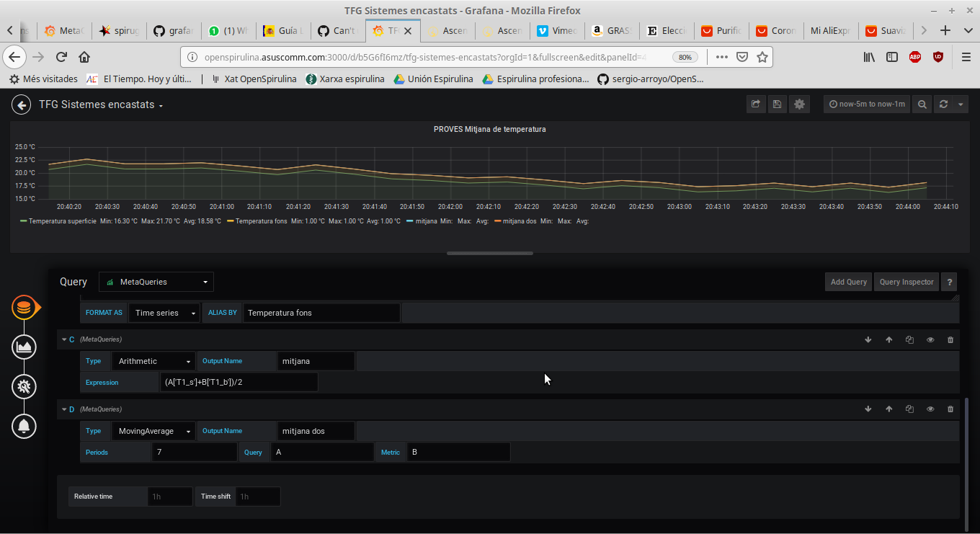980x534 pixels.
Task: Save the dashboard with the disk icon
Action: tap(777, 104)
